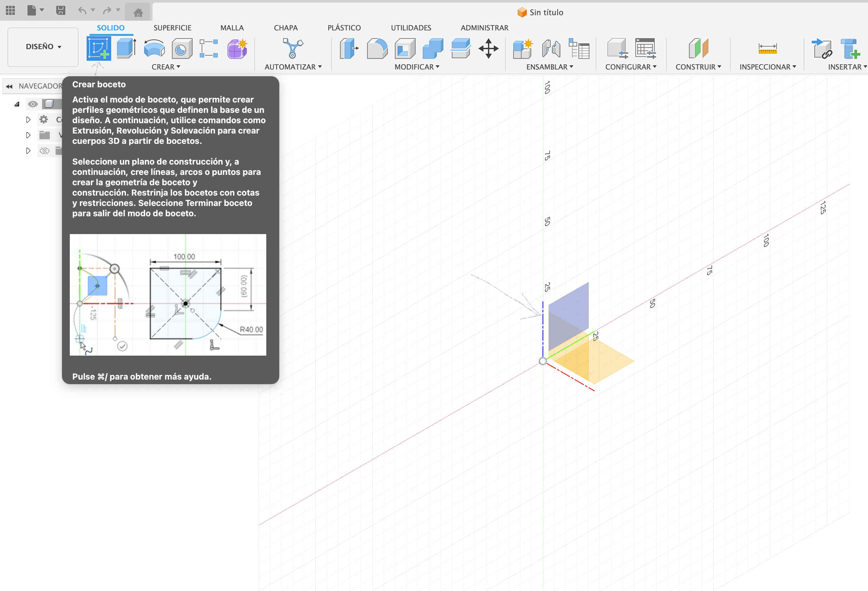868x591 pixels.
Task: Open the ENSAMBLAR dropdown menu
Action: click(x=549, y=67)
